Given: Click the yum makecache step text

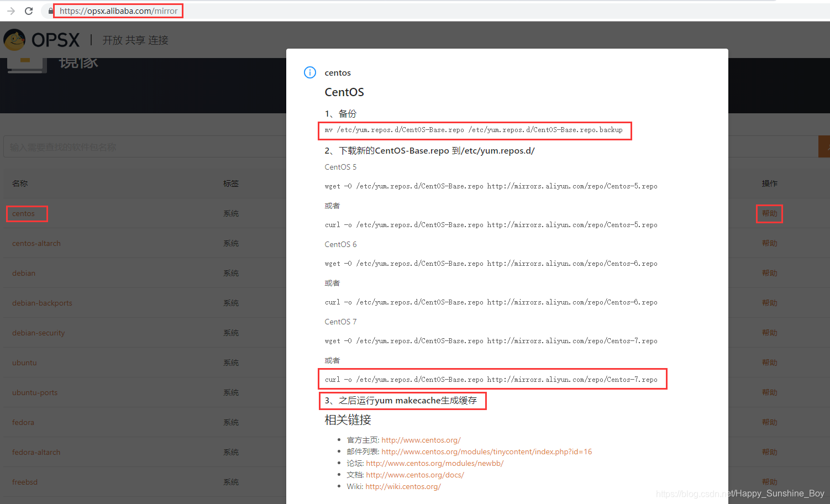Looking at the screenshot, I should (x=401, y=401).
